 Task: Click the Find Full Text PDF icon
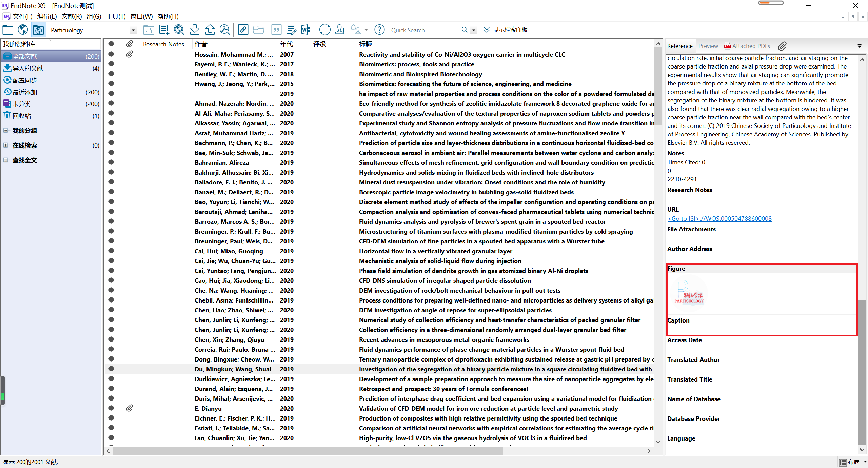click(225, 30)
